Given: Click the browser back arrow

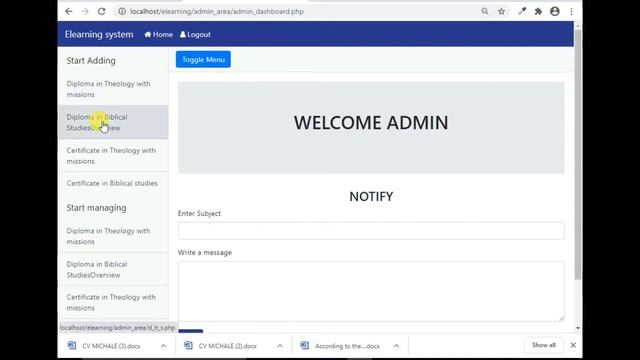Looking at the screenshot, I should tap(69, 11).
